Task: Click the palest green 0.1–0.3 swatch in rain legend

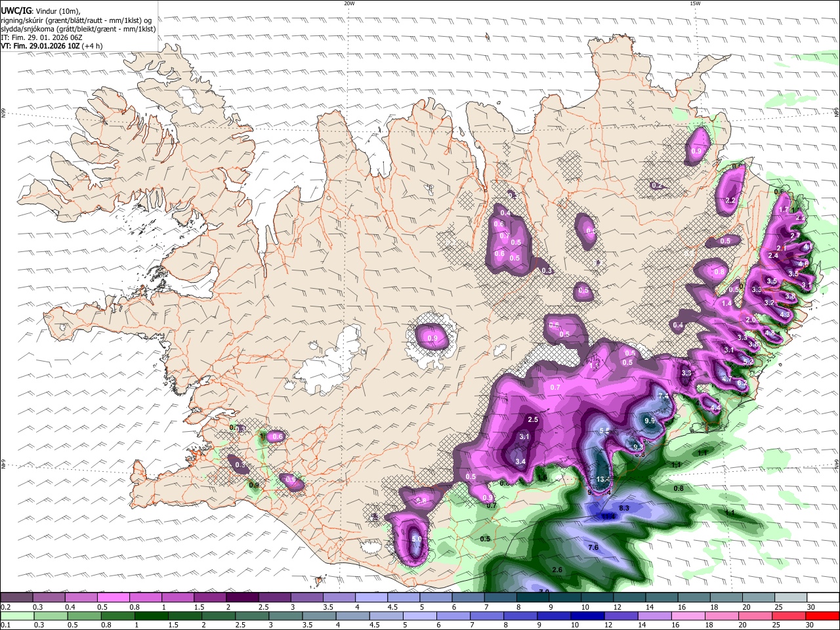Action: click(x=16, y=616)
